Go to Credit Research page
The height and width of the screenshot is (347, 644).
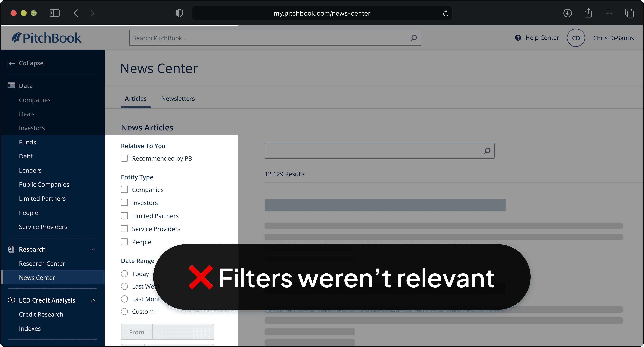pyautogui.click(x=41, y=315)
